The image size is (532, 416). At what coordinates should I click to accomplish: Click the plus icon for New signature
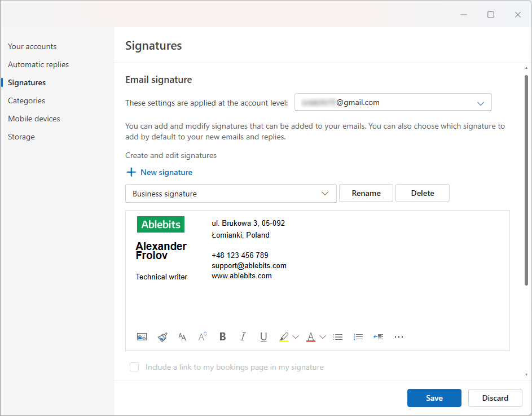click(x=131, y=172)
